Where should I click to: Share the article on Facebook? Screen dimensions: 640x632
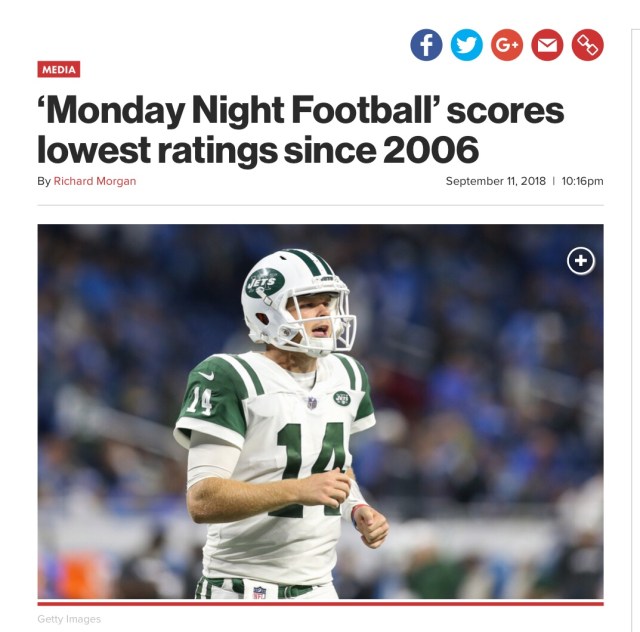pyautogui.click(x=426, y=45)
